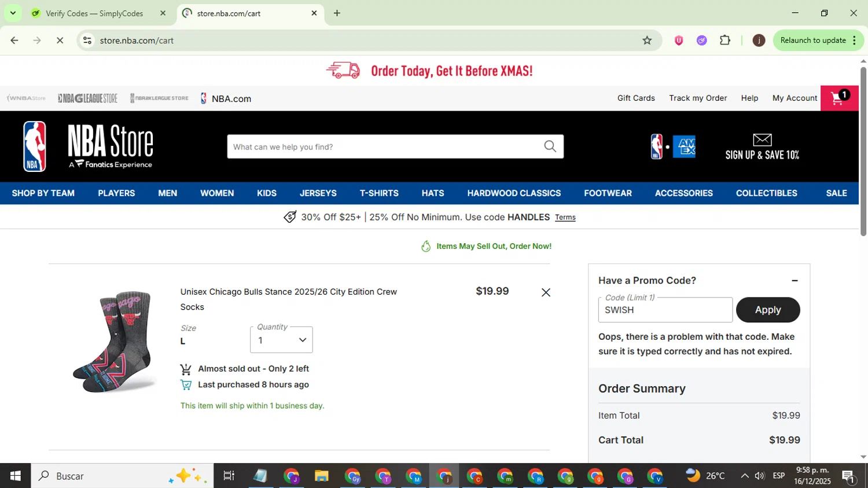The image size is (868, 488).
Task: Click the purple extension icon in toolbar
Action: pyautogui.click(x=701, y=41)
